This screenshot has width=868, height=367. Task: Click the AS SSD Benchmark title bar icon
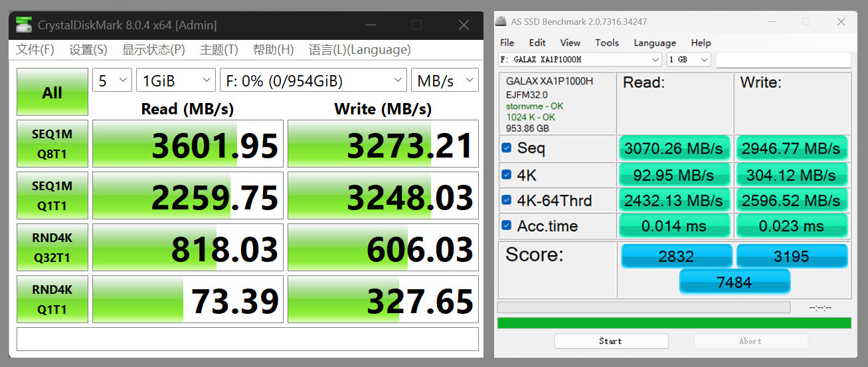click(502, 22)
